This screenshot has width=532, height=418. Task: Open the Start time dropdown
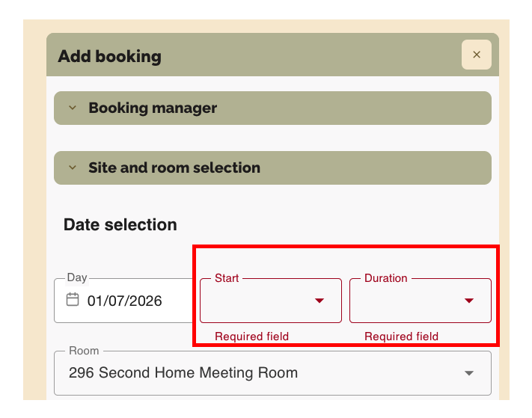[262, 301]
